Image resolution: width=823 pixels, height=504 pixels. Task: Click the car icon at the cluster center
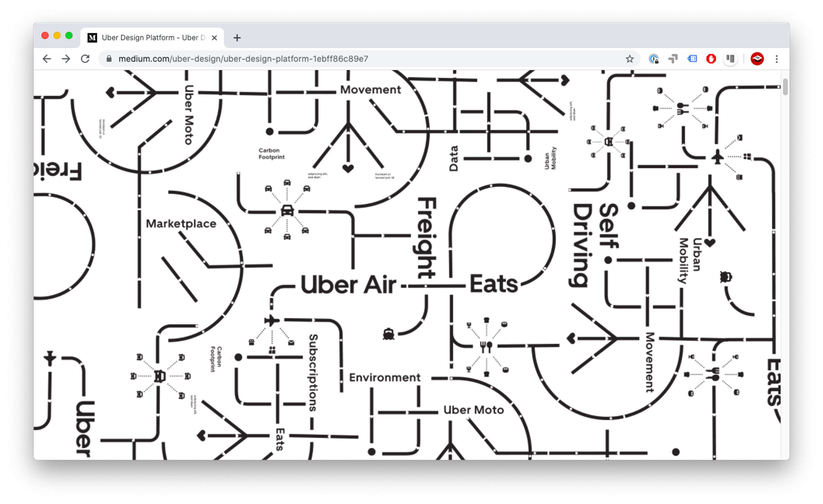pyautogui.click(x=287, y=211)
